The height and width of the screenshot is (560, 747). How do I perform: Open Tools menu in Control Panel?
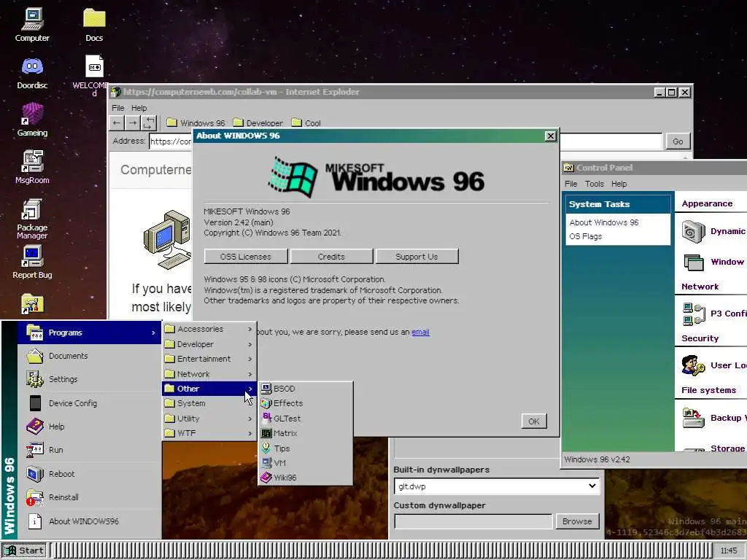[594, 184]
